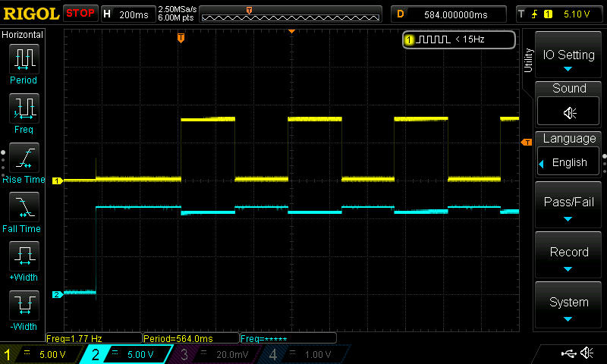Select channel 4 1.00 V tab

click(x=304, y=354)
